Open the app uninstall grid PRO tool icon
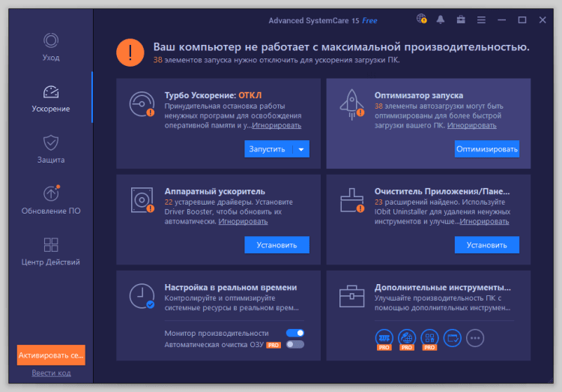 429,339
